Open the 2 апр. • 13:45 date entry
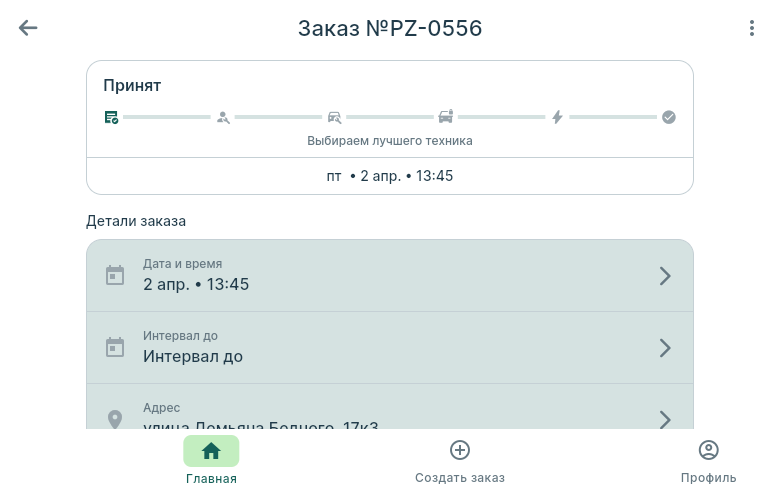 tap(196, 284)
